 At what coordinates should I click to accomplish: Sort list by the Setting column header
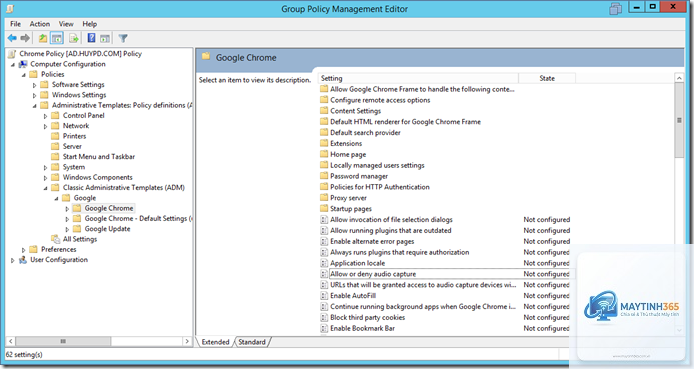point(418,78)
